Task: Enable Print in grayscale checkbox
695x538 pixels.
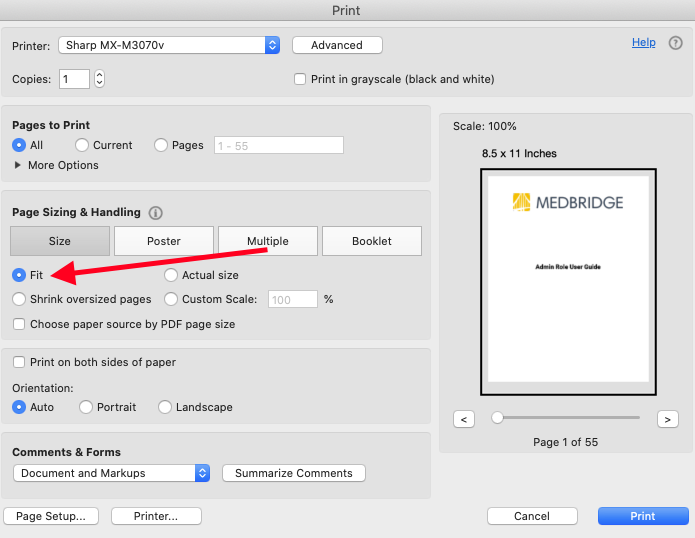Action: click(300, 79)
